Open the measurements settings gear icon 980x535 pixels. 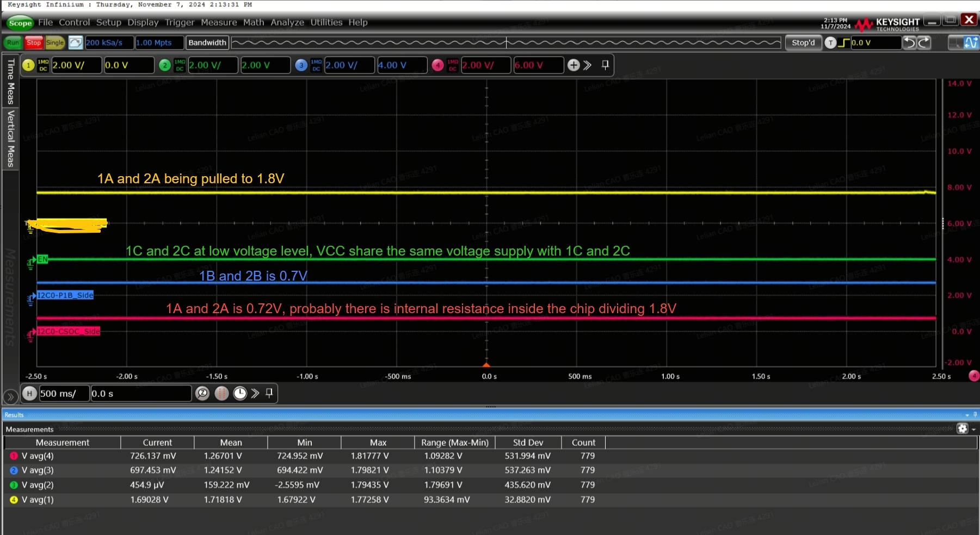pos(963,428)
